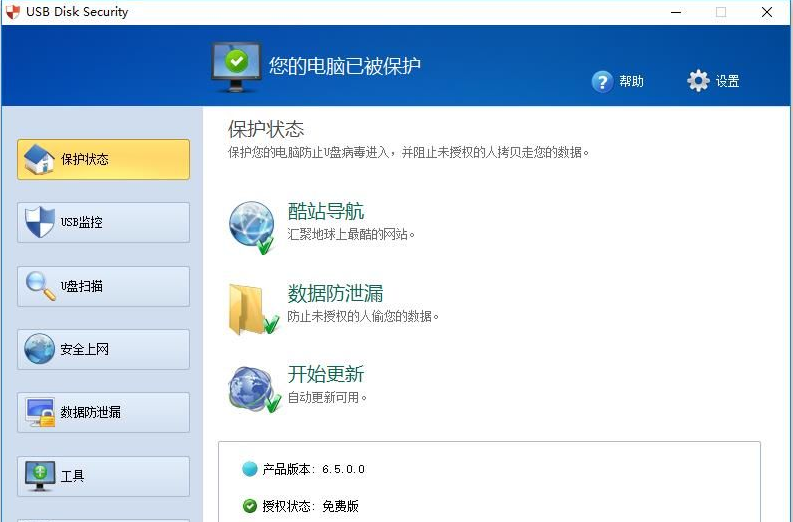This screenshot has height=522, width=793.
Task: Open the 酷站导航 link
Action: pos(326,211)
